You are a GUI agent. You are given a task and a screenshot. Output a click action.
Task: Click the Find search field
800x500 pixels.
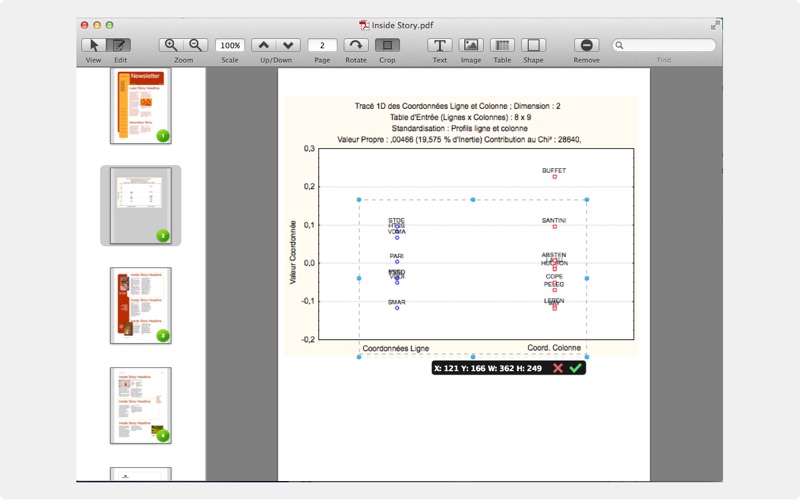664,45
